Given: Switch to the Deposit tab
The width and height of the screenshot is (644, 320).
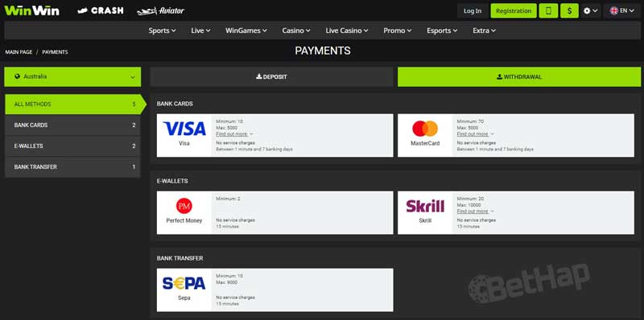Looking at the screenshot, I should [x=271, y=76].
